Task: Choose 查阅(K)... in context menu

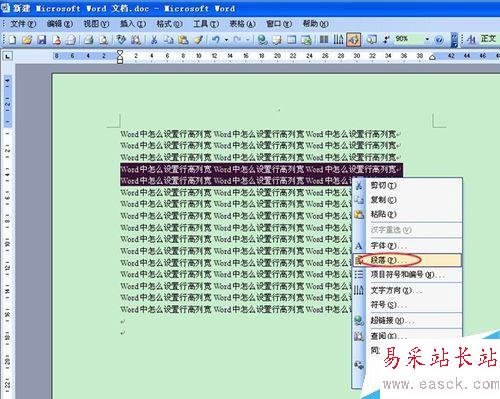Action: click(x=407, y=336)
